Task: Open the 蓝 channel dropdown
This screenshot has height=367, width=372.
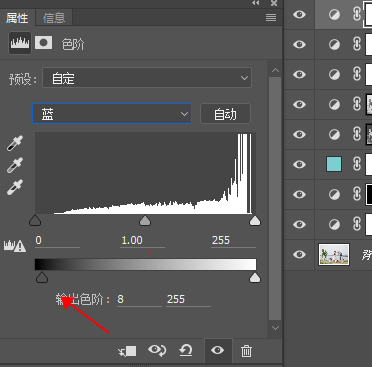Action: (x=112, y=114)
